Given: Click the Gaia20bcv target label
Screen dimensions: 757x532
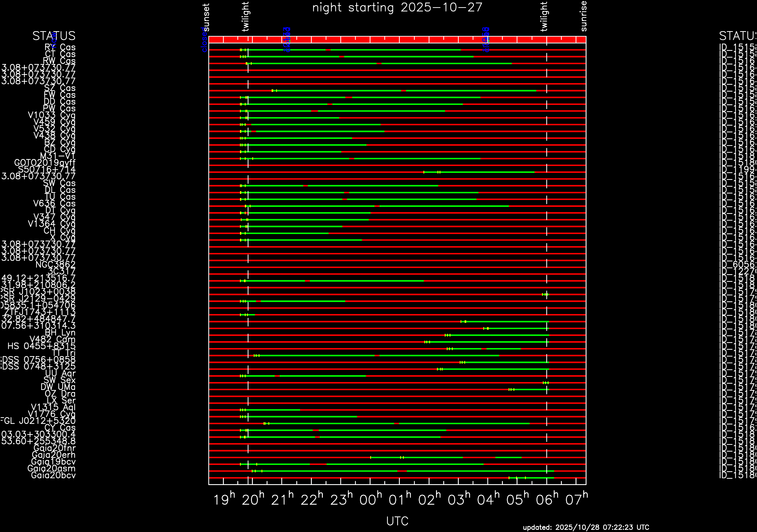Looking at the screenshot, I should coord(53,475).
